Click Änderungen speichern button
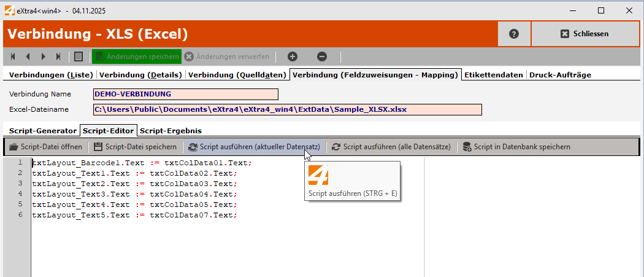The height and width of the screenshot is (277, 644). 137,57
